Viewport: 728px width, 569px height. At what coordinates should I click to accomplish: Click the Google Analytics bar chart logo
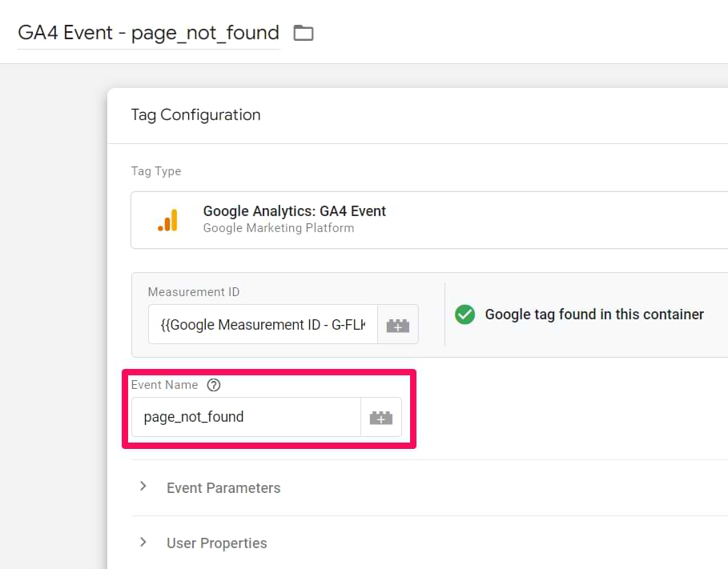point(168,220)
